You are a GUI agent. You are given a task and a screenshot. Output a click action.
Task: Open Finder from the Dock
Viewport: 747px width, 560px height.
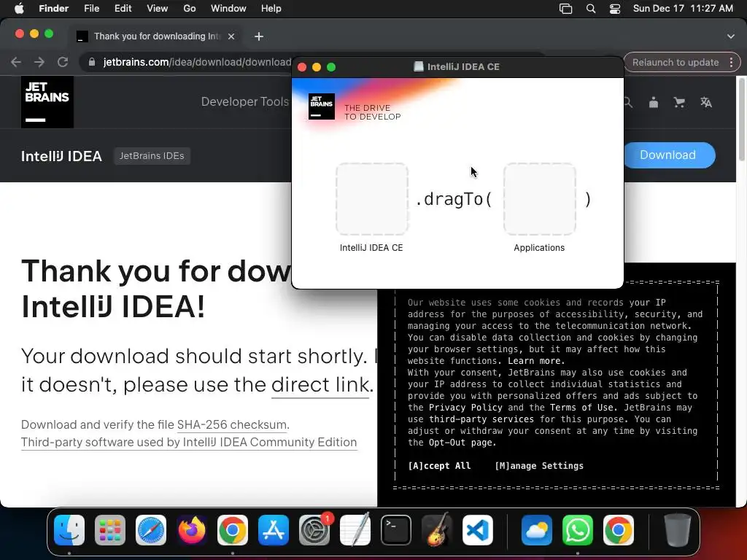(69, 530)
